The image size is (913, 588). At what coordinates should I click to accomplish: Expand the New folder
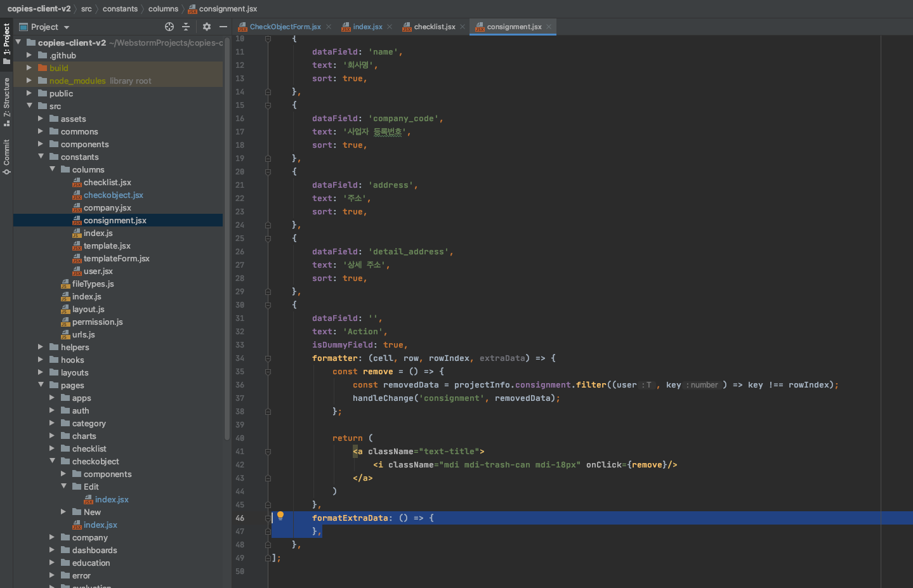63,512
